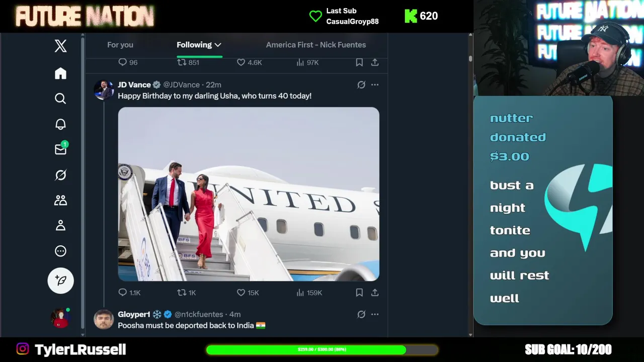This screenshot has width=644, height=362.
Task: Click the Last Sub heart icon
Action: [315, 16]
